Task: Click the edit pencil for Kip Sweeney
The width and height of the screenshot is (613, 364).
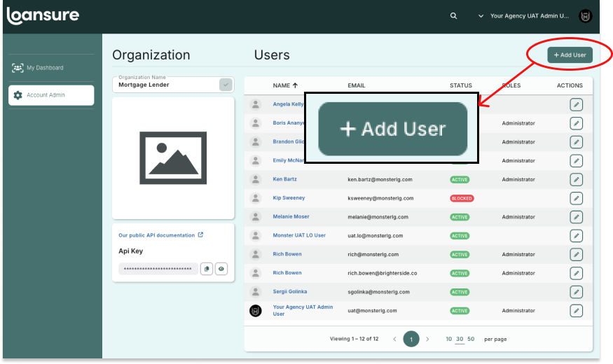Action: click(576, 198)
